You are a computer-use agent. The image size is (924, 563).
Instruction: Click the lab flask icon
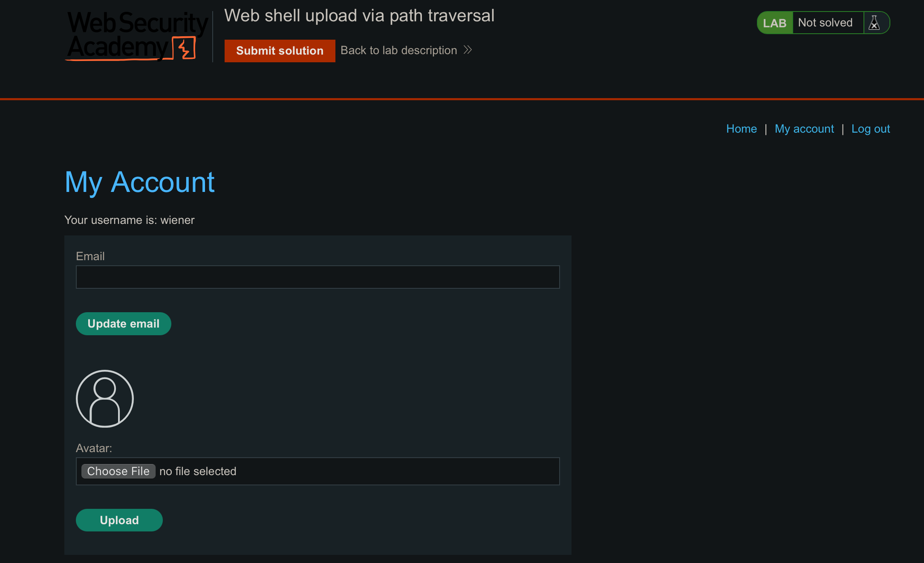click(874, 23)
